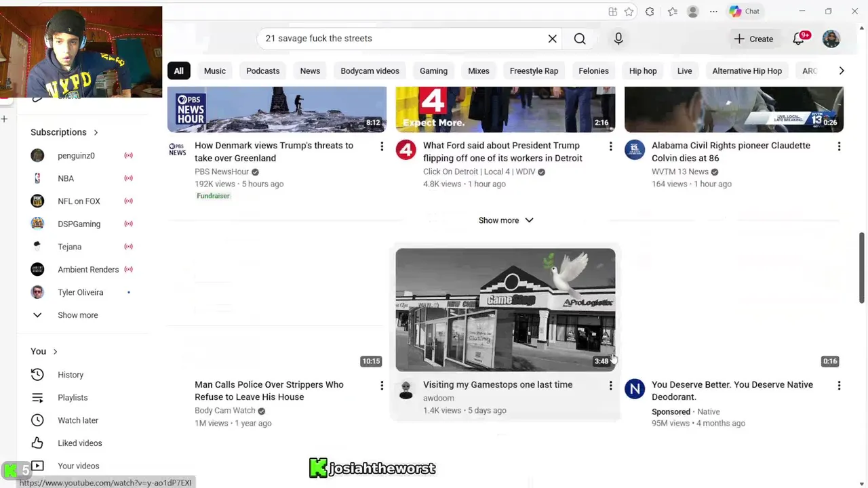This screenshot has width=868, height=488.
Task: Open options for Gamestops video
Action: click(610, 386)
